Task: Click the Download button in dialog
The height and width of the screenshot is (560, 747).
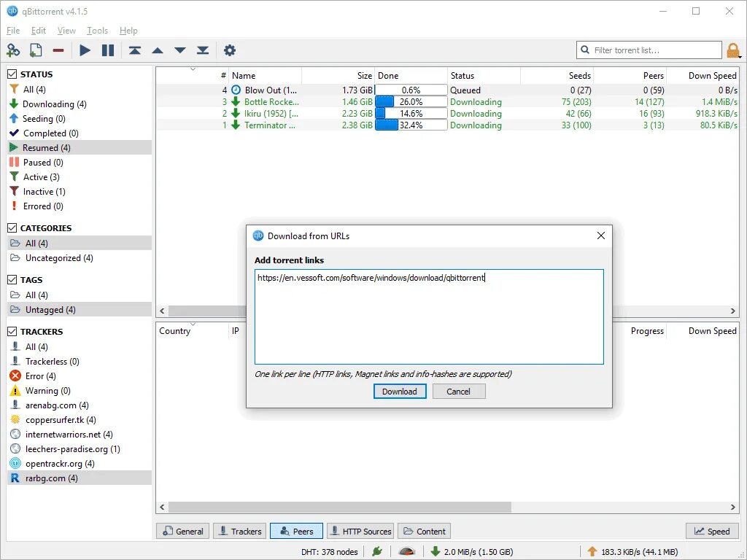Action: 400,392
